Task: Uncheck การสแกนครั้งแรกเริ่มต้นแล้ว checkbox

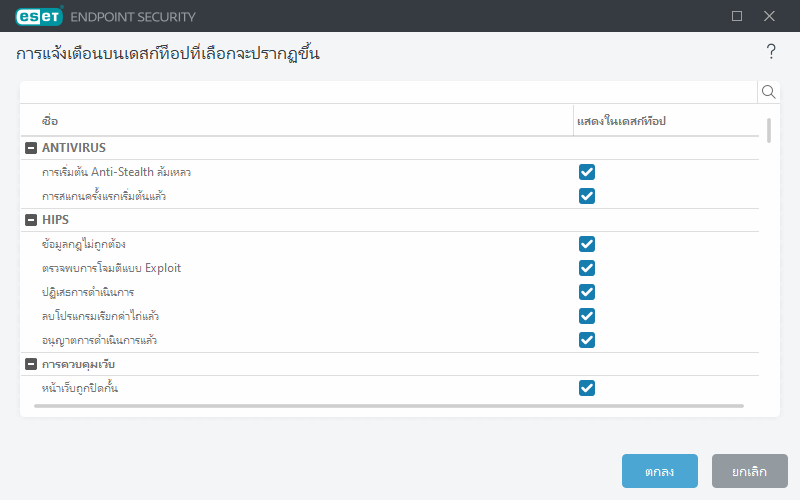Action: pos(587,196)
